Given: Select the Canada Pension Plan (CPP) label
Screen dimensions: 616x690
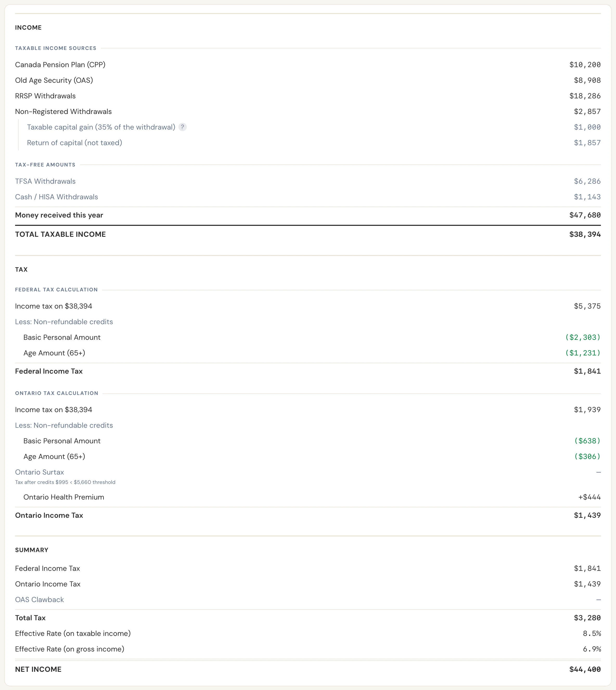Looking at the screenshot, I should (60, 65).
